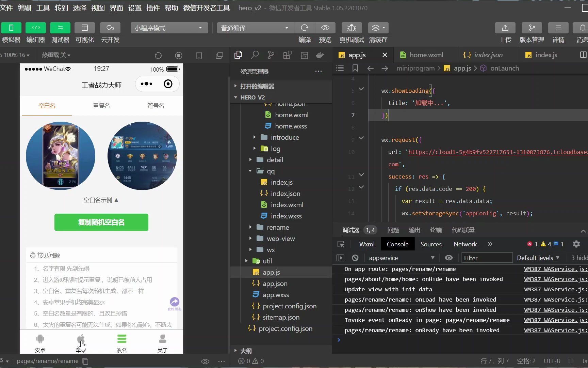Open source control icon in sidebar
This screenshot has height=368, width=588.
point(271,55)
